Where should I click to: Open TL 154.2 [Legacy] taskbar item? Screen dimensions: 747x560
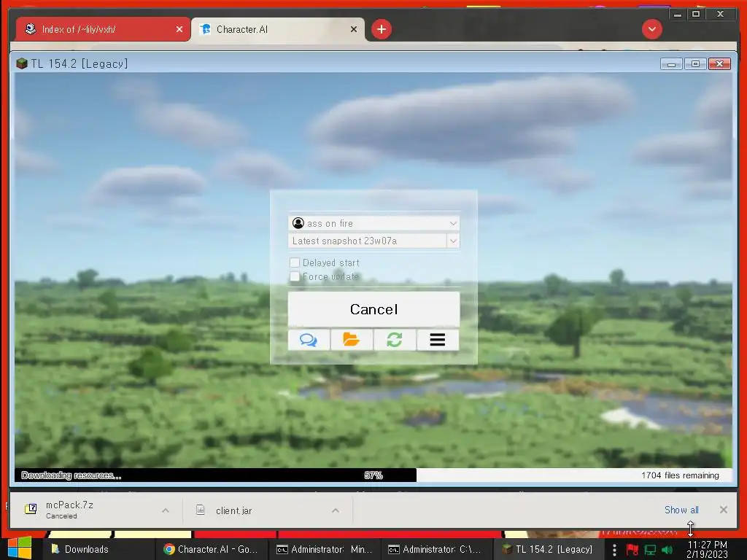549,549
